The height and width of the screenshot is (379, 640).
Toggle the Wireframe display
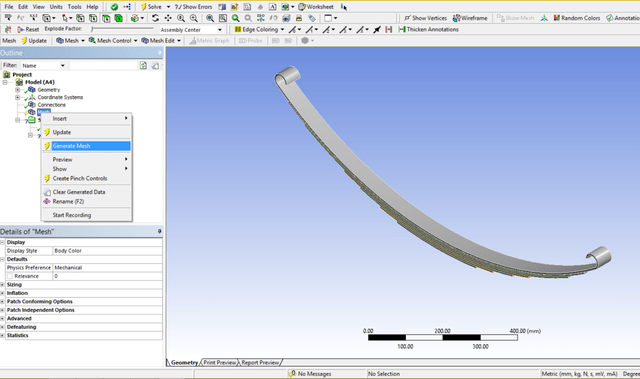[x=470, y=18]
